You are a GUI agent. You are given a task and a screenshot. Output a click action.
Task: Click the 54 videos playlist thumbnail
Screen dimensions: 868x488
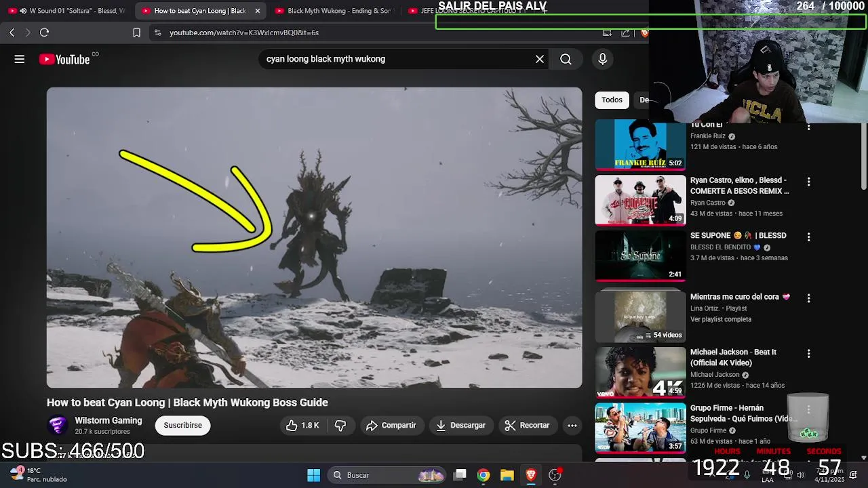tap(640, 317)
